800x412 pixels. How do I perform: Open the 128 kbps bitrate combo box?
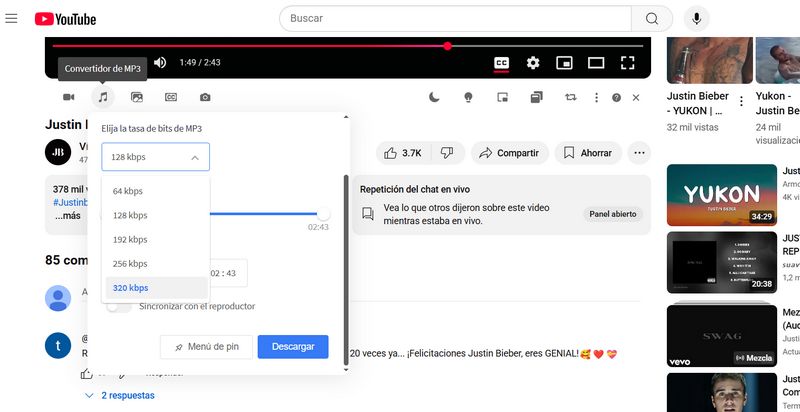pos(155,157)
